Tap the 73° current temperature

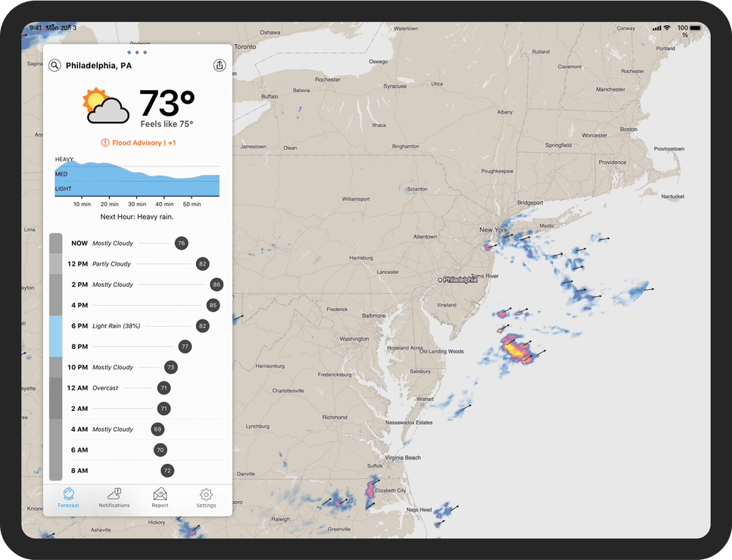(167, 103)
